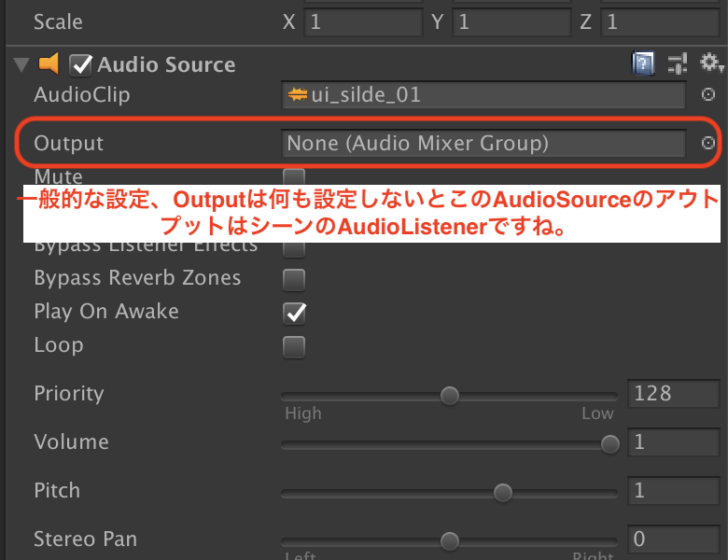The height and width of the screenshot is (560, 728).
Task: Open the Audio Source help reference icon
Action: (643, 63)
